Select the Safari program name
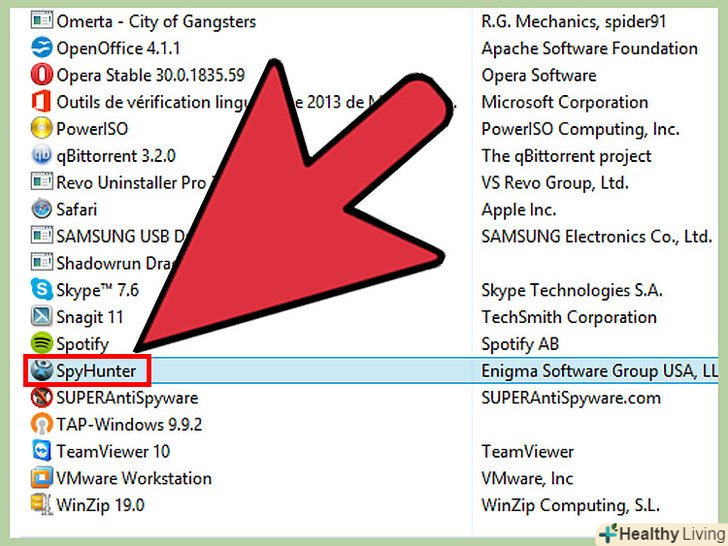Image resolution: width=728 pixels, height=546 pixels. pyautogui.click(x=77, y=210)
